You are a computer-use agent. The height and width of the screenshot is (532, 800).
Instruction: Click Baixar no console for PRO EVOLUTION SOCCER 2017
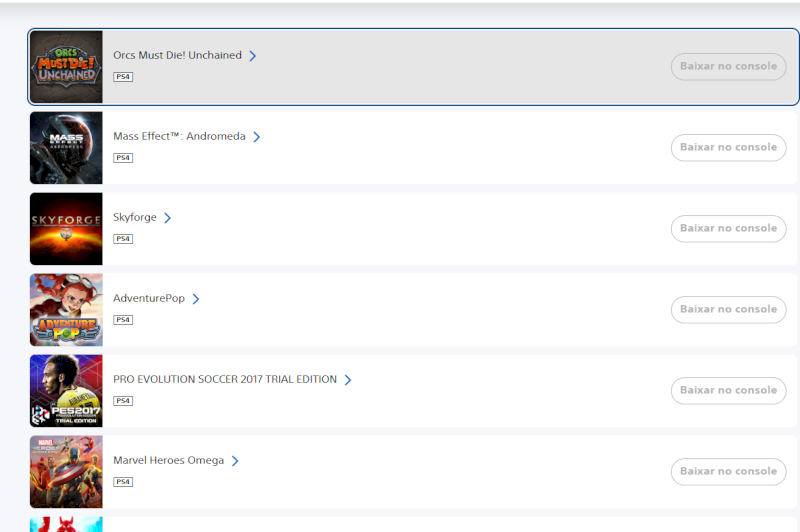tap(729, 391)
